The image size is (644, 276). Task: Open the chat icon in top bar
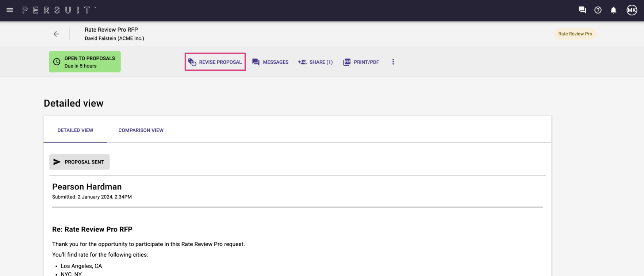click(582, 10)
